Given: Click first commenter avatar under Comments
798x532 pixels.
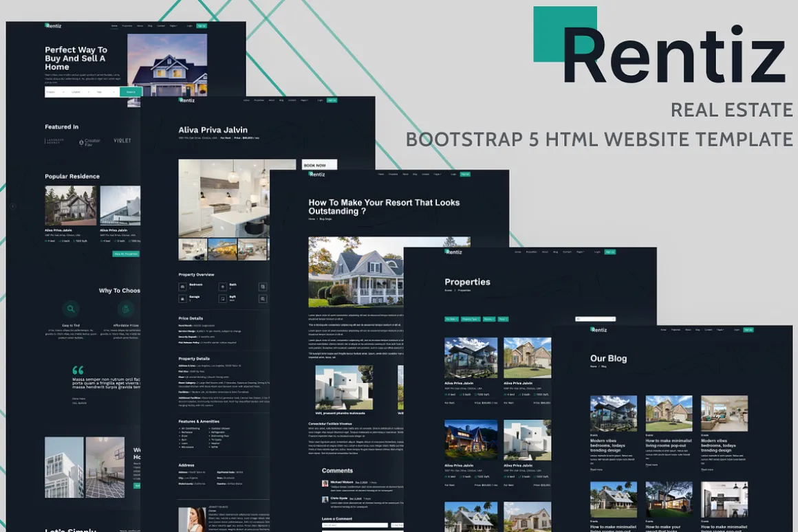Looking at the screenshot, I should [x=325, y=483].
